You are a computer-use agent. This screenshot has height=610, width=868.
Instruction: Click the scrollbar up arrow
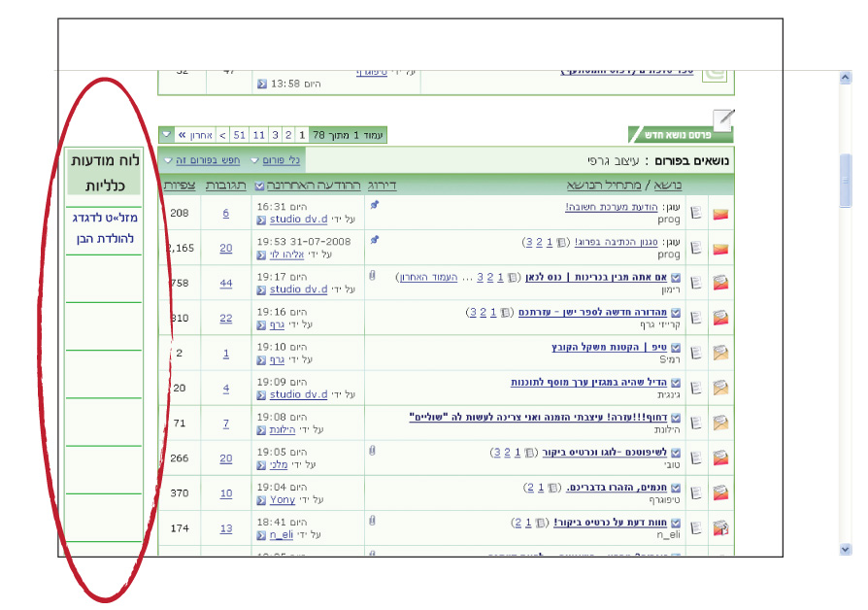pyautogui.click(x=846, y=77)
